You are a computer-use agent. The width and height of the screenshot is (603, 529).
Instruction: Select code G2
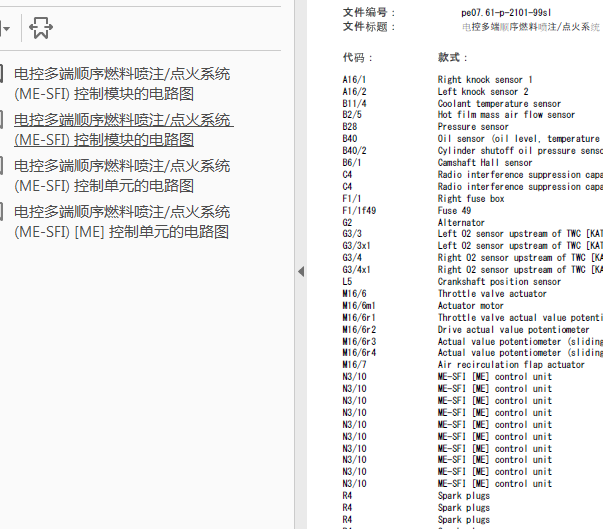[347, 223]
